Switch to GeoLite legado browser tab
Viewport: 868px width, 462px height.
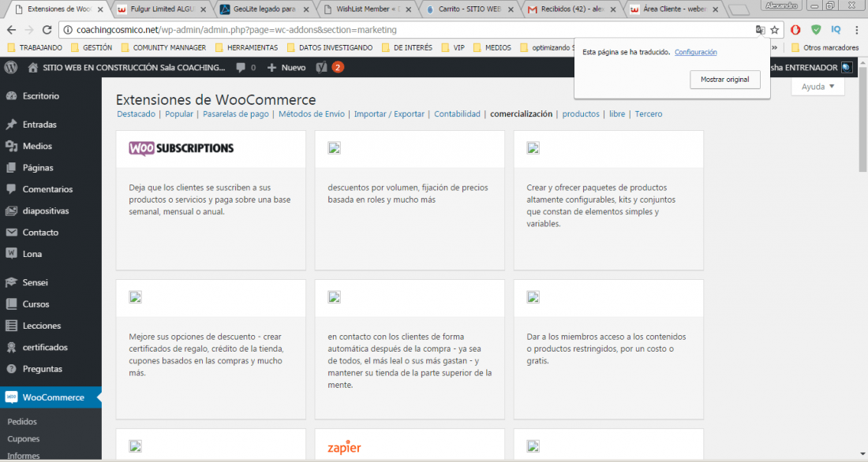pyautogui.click(x=264, y=9)
